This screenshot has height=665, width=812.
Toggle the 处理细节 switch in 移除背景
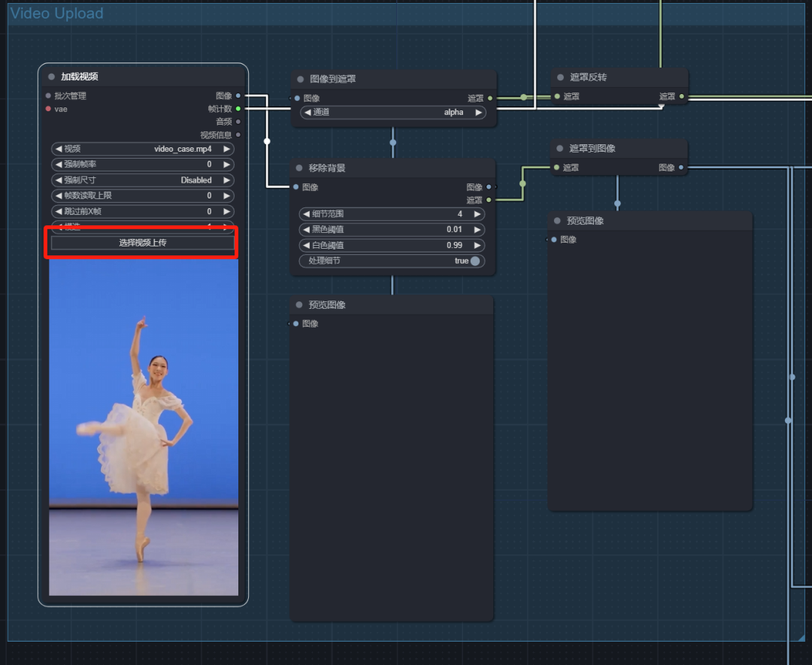point(474,261)
